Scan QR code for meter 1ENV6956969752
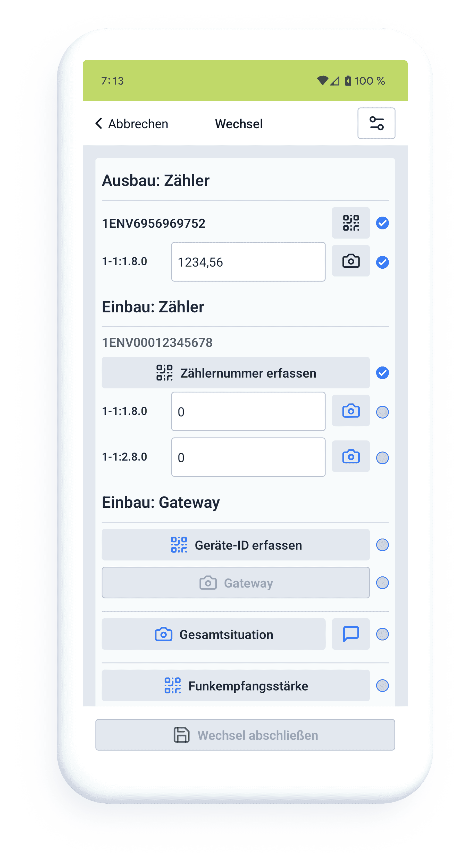This screenshot has height=868, width=469. [351, 223]
